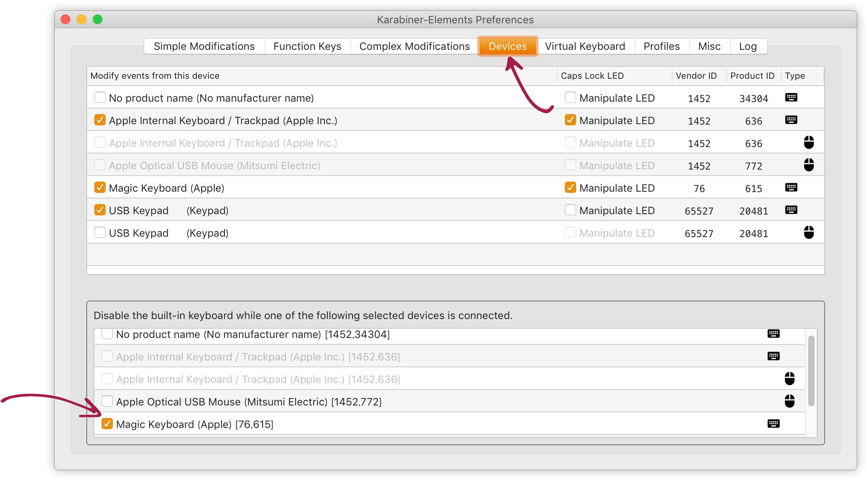Uncheck the enabled Apple Internal Keyboard / Trackpad device
868x481 pixels.
(x=100, y=120)
